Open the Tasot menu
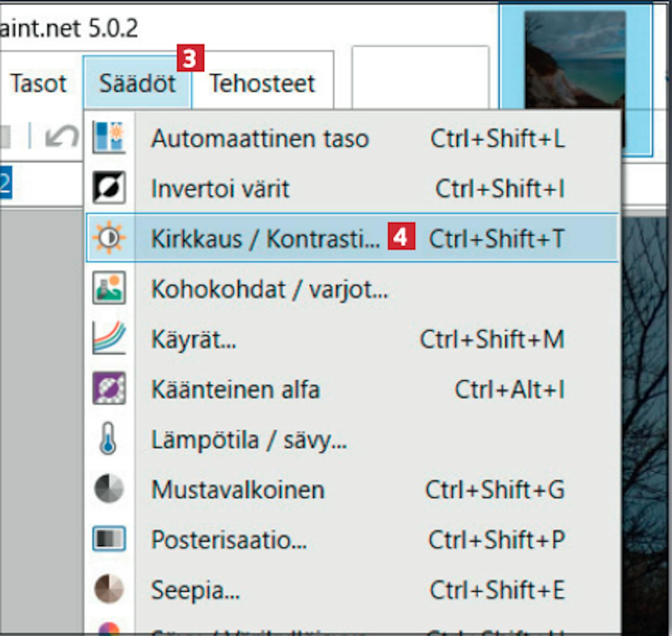Screen dimensions: 672x636 39,84
